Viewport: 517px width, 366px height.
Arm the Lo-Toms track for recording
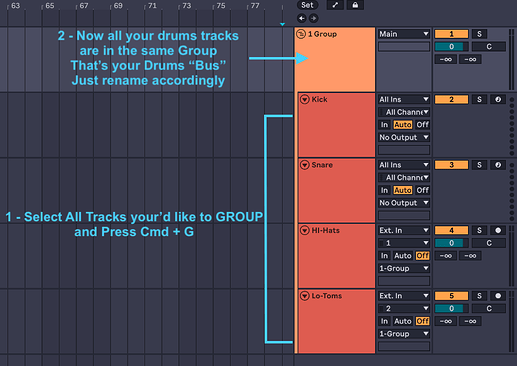[x=498, y=296]
